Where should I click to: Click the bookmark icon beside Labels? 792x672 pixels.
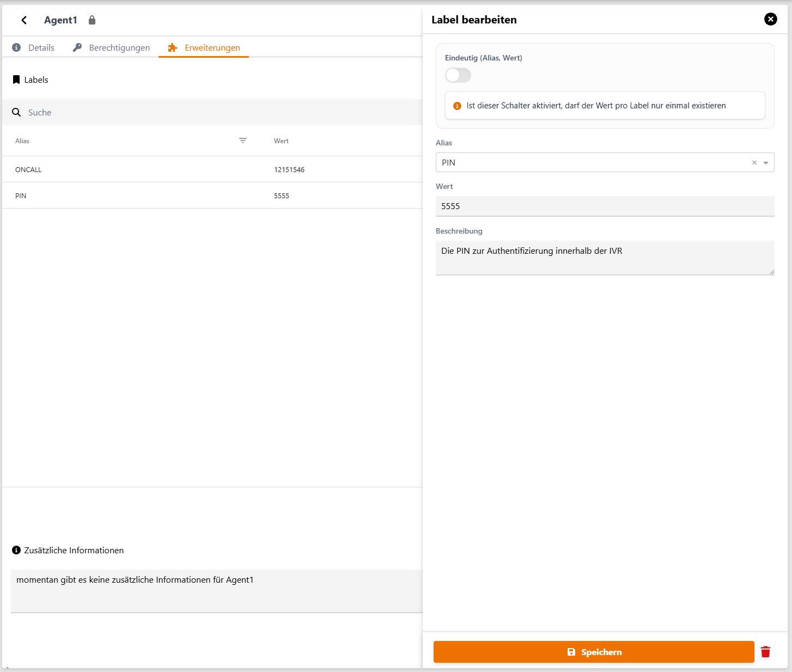point(16,80)
